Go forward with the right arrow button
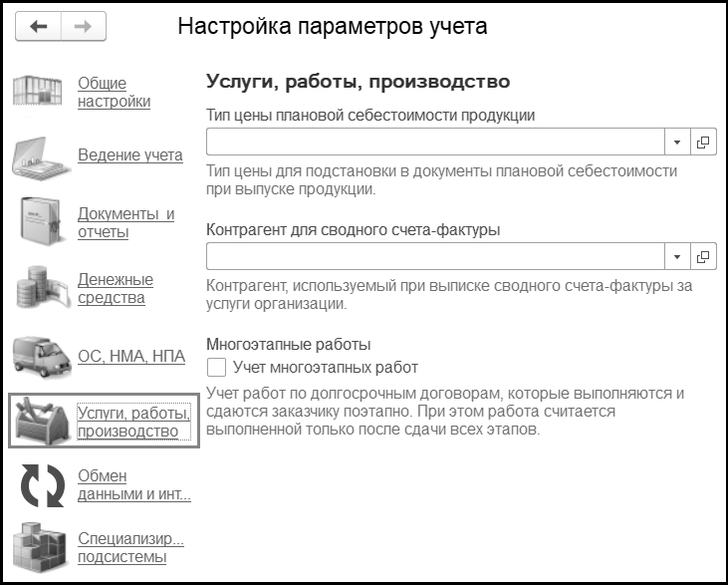Image resolution: width=728 pixels, height=586 pixels. [84, 27]
